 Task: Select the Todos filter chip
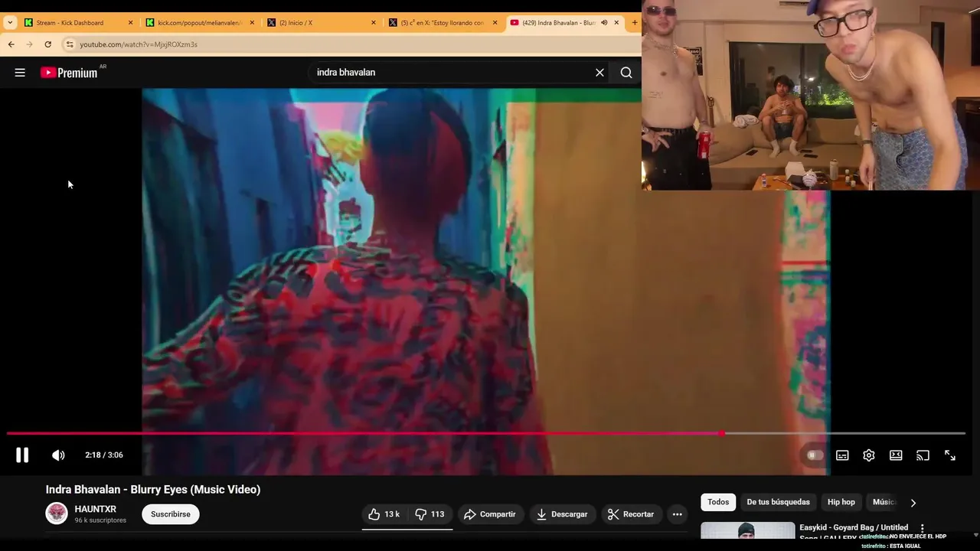point(718,502)
